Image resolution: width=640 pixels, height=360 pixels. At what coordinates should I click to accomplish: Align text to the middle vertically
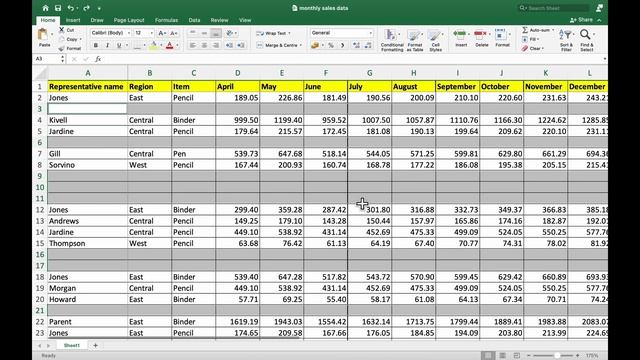[204, 33]
